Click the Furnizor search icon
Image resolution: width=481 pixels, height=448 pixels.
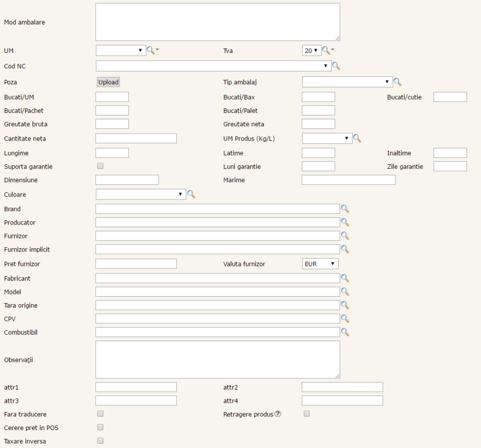click(x=345, y=235)
